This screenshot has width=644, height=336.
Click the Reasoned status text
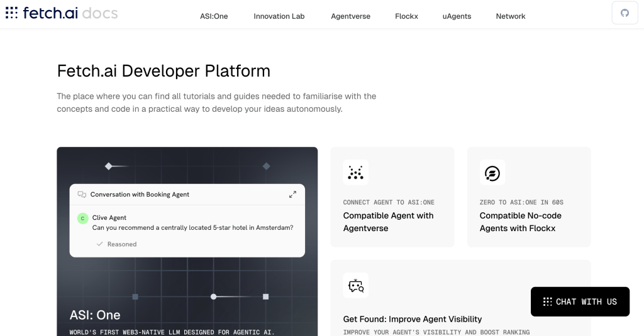(x=122, y=244)
